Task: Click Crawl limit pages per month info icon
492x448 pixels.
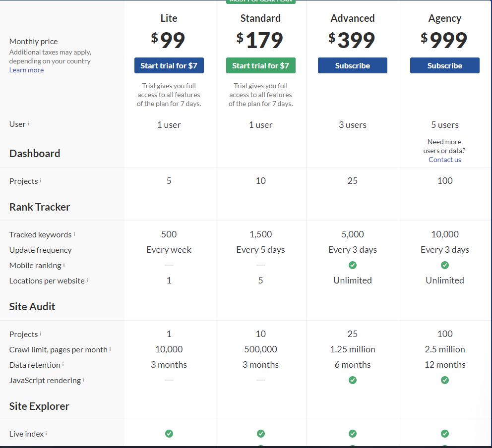Action: coord(110,349)
